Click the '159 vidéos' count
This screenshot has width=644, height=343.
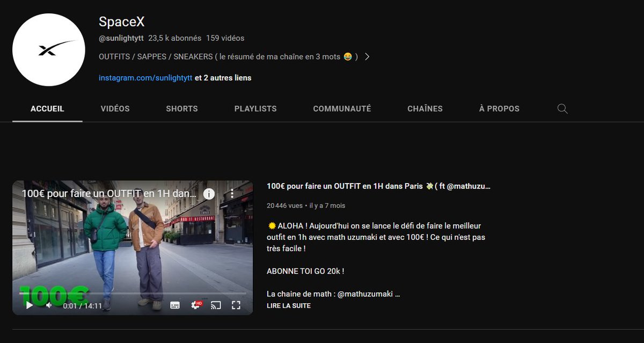coord(225,38)
